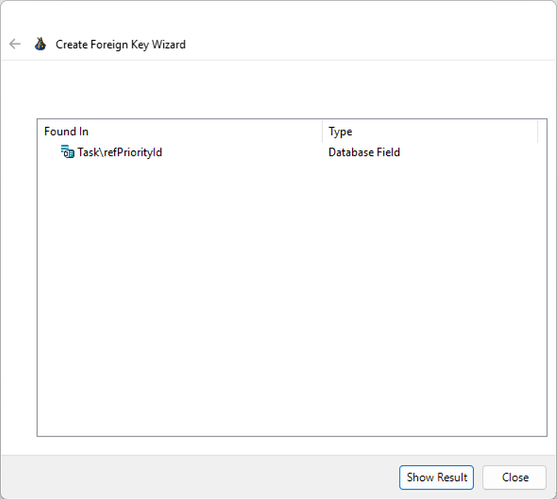Image resolution: width=557 pixels, height=499 pixels.
Task: Click the Create Foreign Key Wizard app icon
Action: click(x=40, y=44)
